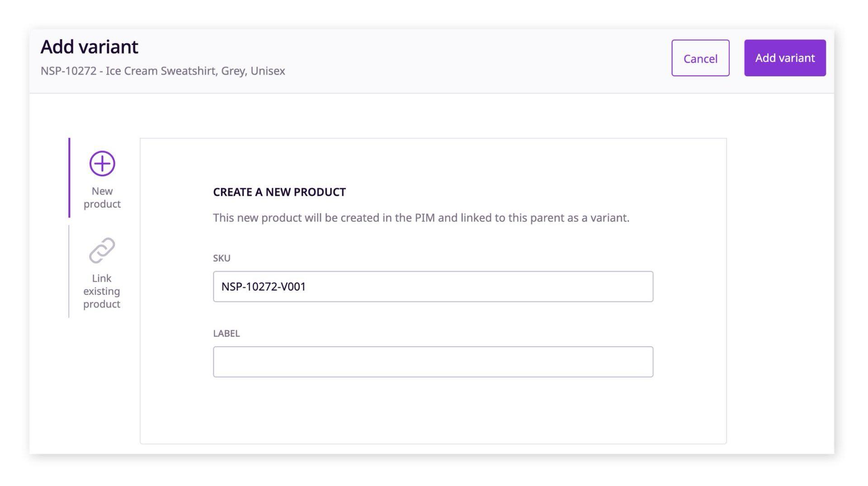This screenshot has height=486, width=868.
Task: Click the Add variant page title
Action: 89,47
